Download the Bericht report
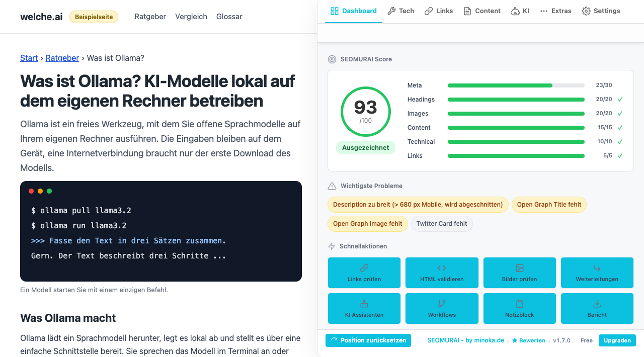 point(597,309)
